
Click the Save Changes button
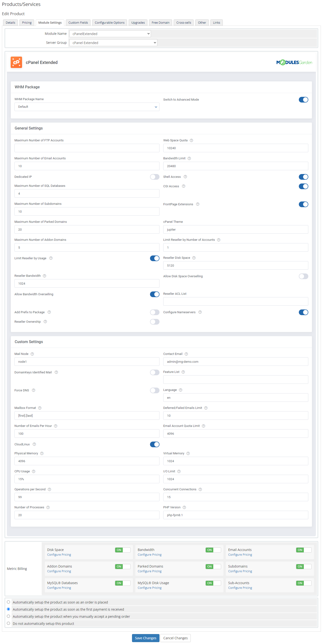(x=145, y=638)
